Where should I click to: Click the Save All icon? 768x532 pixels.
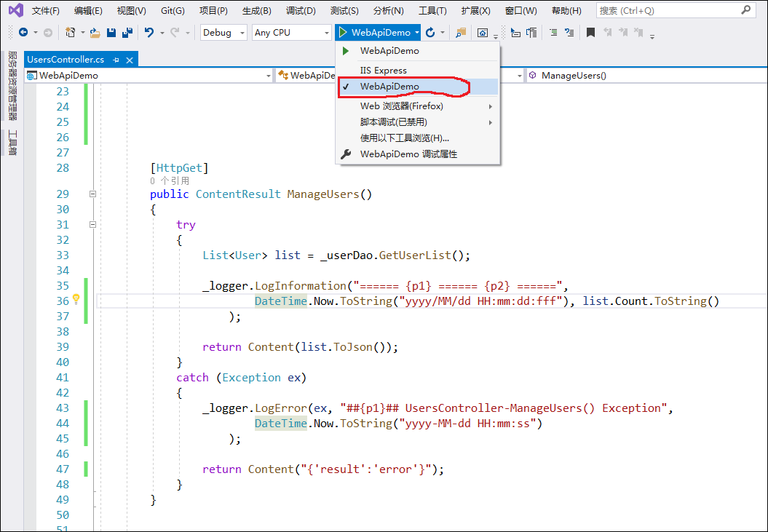[x=127, y=32]
